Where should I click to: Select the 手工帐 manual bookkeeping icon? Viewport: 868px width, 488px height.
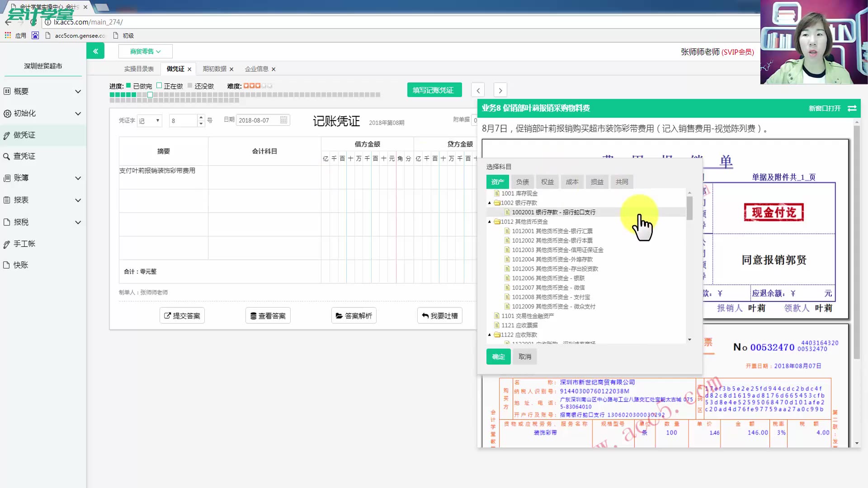point(6,244)
